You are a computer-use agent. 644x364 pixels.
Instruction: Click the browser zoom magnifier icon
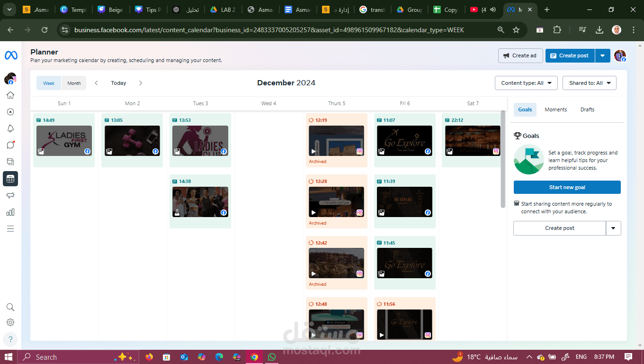[x=501, y=30]
